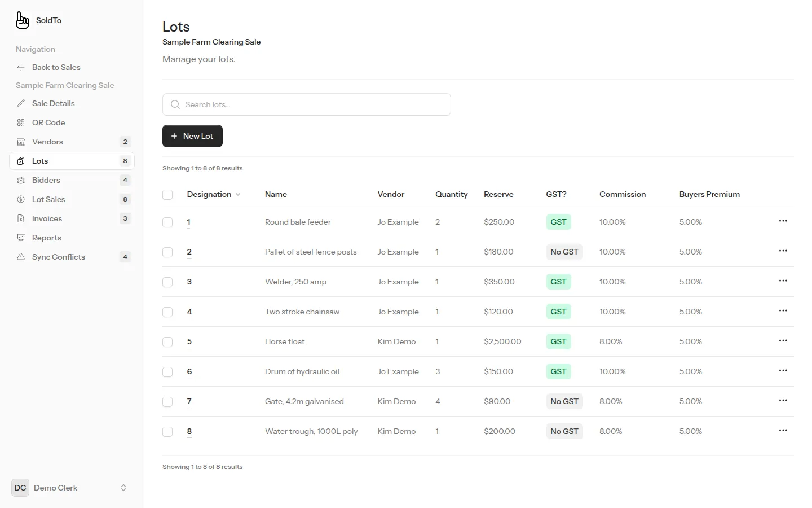The image size is (812, 508).
Task: Open row actions for Gate, 4.2m galvanised
Action: click(x=783, y=400)
